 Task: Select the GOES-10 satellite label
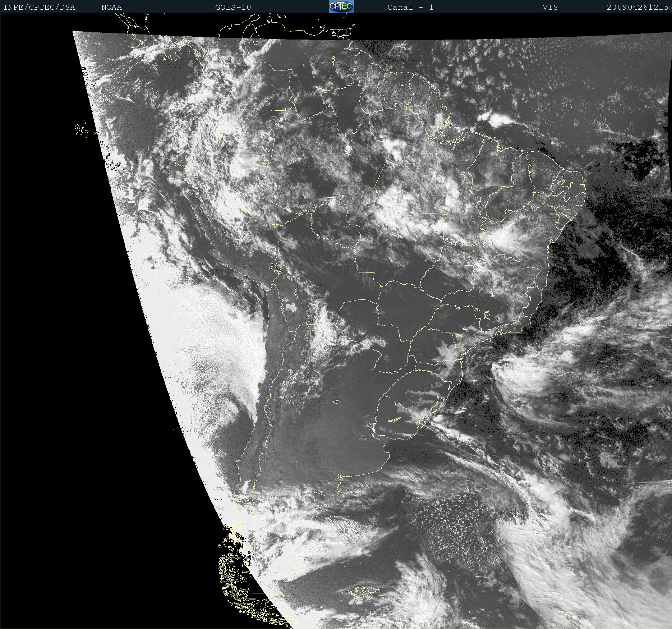[x=233, y=7]
